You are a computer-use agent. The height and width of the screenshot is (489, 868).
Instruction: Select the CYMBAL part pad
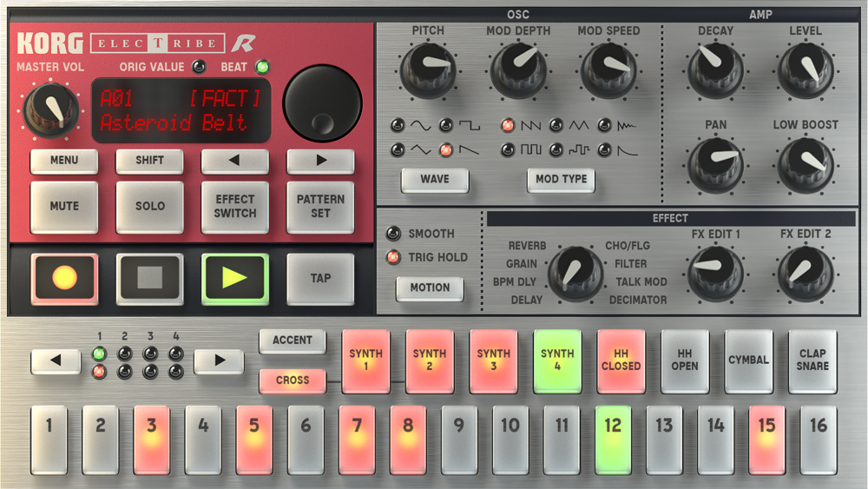tap(748, 360)
